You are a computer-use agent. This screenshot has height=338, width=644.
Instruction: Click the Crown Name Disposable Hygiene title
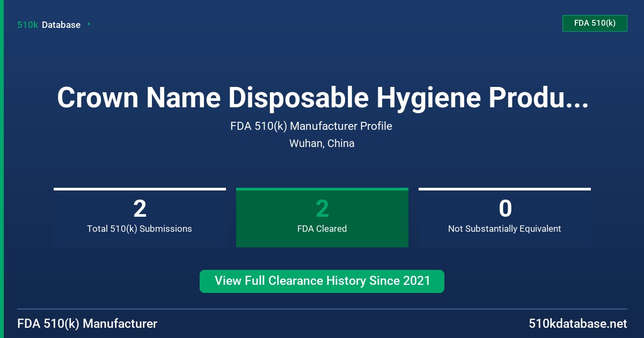tap(322, 98)
